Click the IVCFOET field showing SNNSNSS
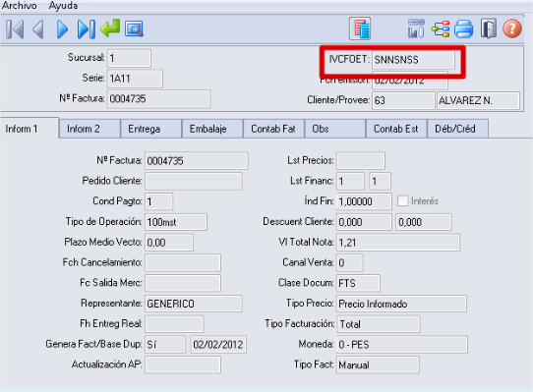Viewport: 533px width, 392px height. point(413,60)
